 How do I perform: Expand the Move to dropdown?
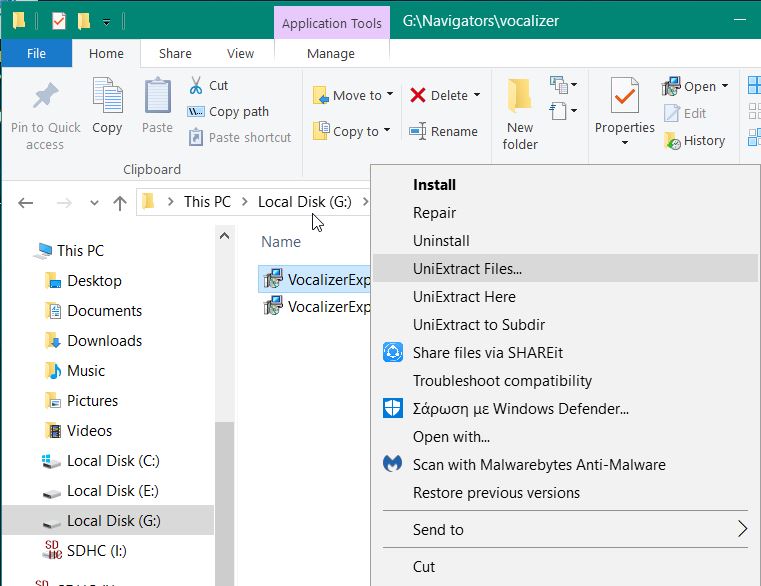click(389, 95)
